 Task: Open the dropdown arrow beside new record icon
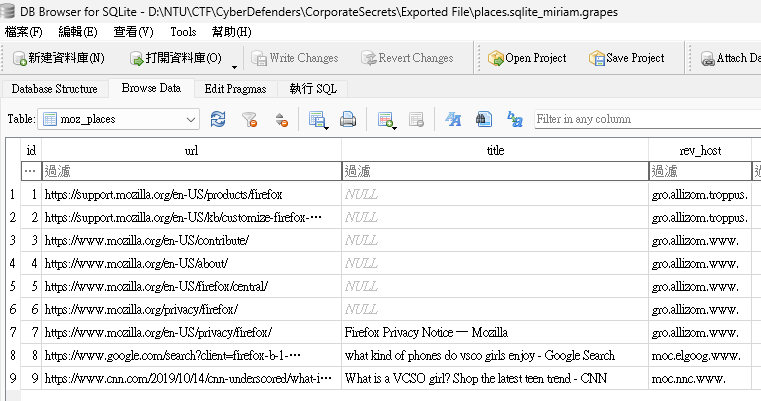click(395, 128)
